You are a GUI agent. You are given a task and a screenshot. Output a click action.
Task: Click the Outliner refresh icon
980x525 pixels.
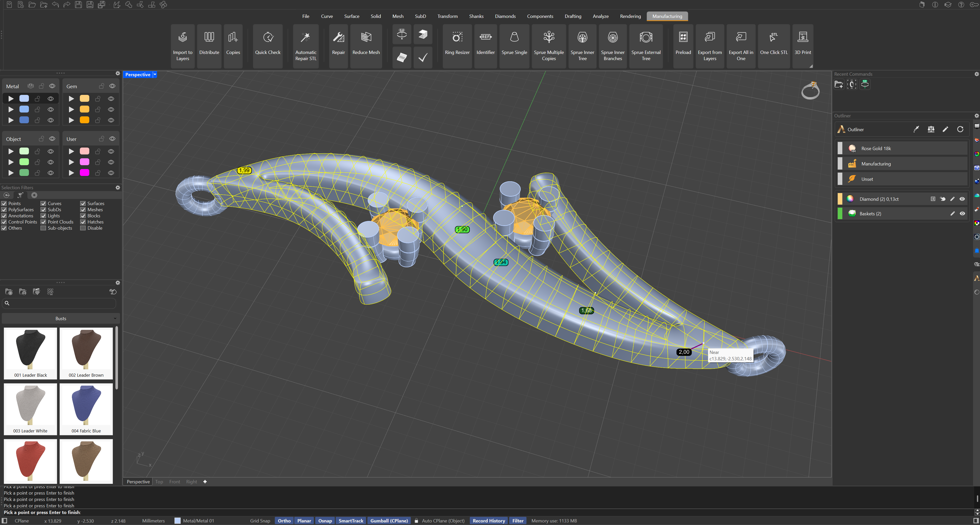(960, 129)
